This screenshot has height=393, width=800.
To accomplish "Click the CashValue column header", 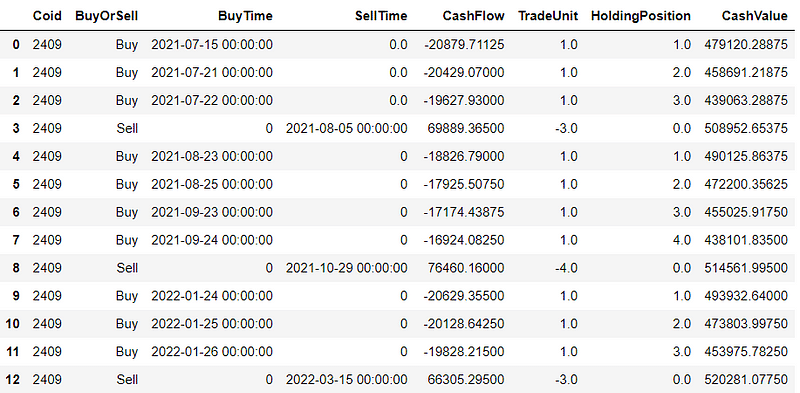I will tap(755, 16).
